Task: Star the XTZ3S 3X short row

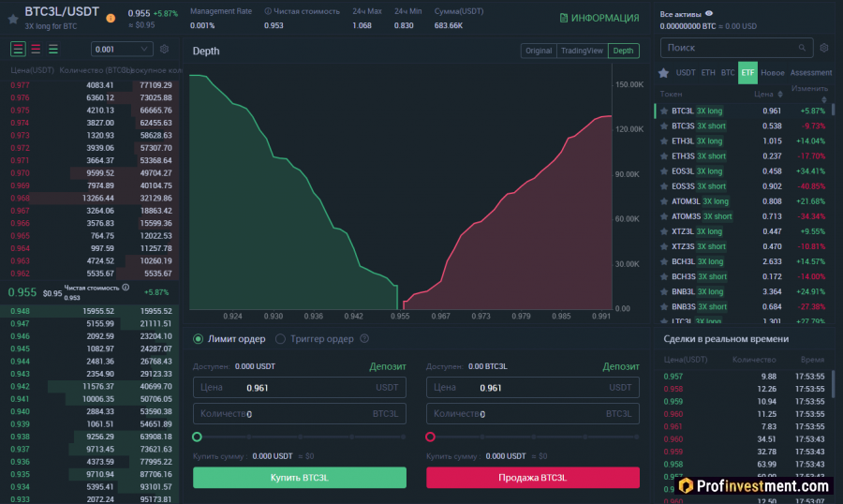Action: pos(664,247)
